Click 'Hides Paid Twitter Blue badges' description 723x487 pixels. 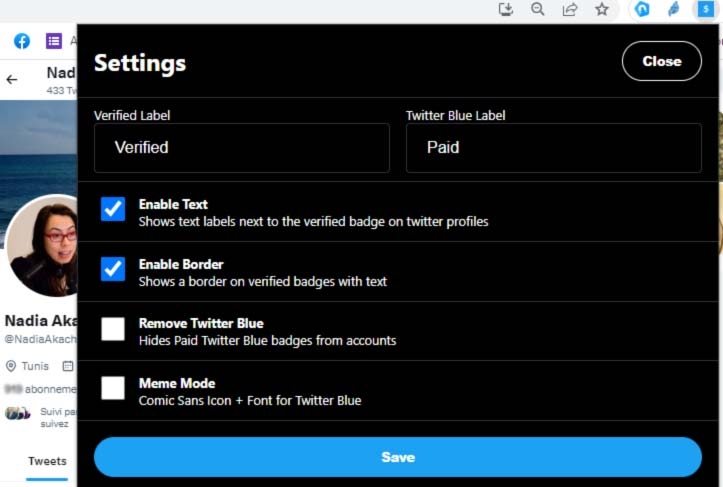pyautogui.click(x=267, y=341)
